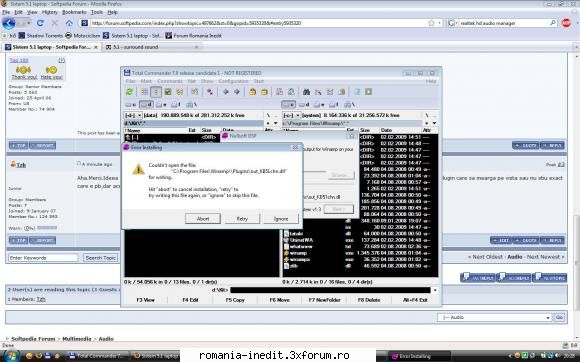This screenshot has width=580, height=362.
Task: Open the Audio forum jump dropdown
Action: [x=494, y=318]
